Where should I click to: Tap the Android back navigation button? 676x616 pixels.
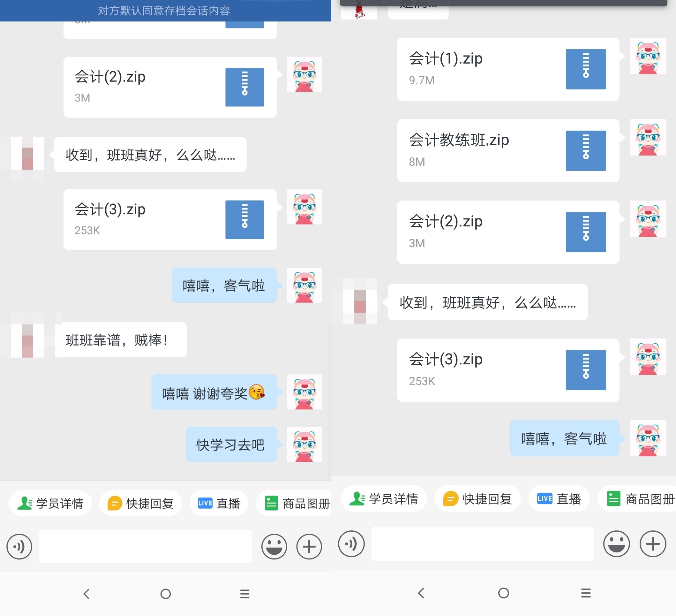(86, 594)
